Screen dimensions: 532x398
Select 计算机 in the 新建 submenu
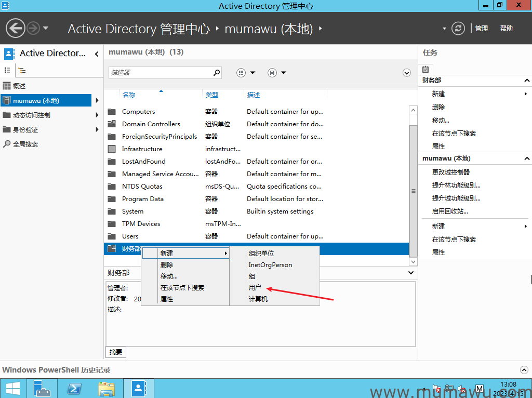pyautogui.click(x=275, y=299)
